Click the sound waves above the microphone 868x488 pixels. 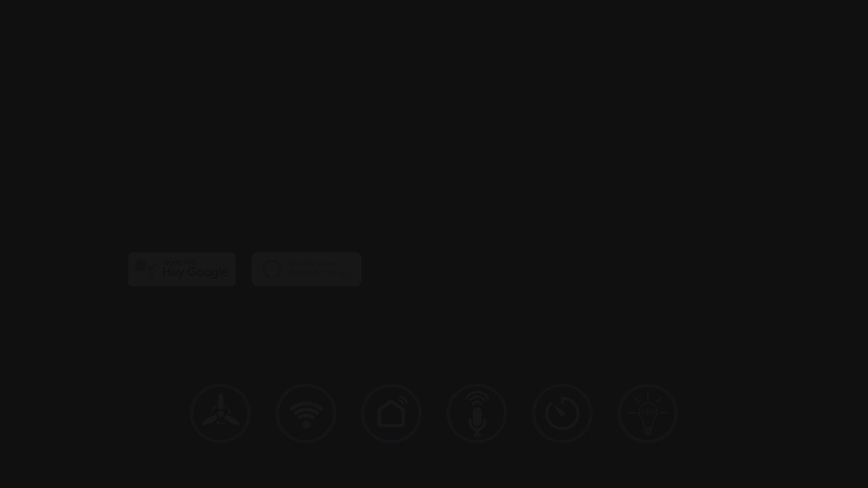point(477,399)
